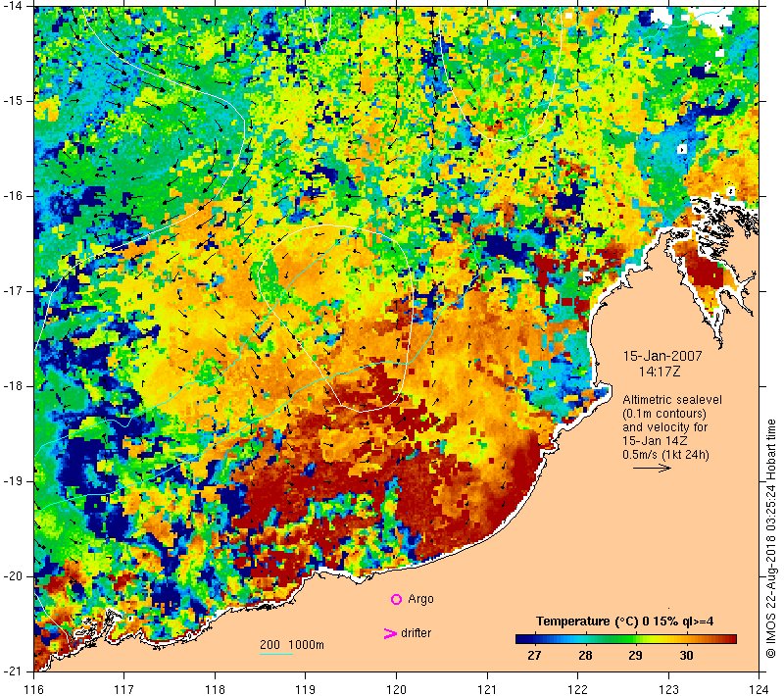Screen dimensions: 784x696
Task: Click the '-14' latitude axis label
Action: pyautogui.click(x=12, y=6)
